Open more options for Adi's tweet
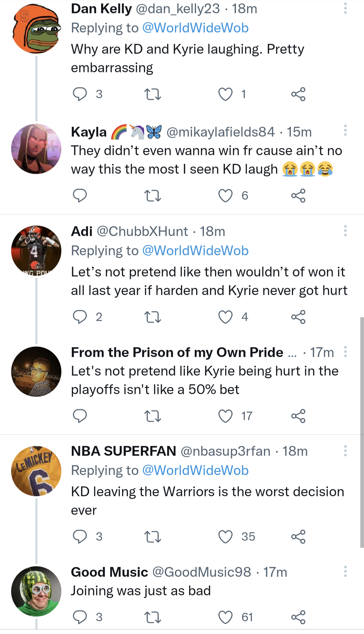 (x=345, y=231)
